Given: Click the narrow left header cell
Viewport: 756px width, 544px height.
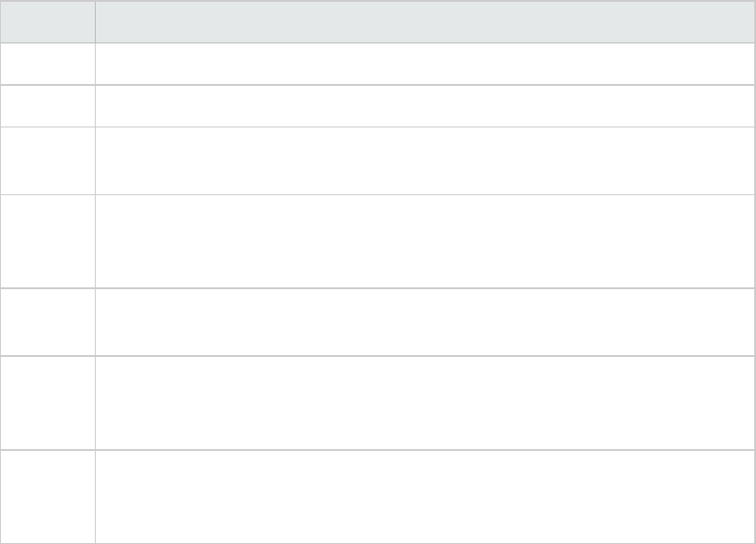Looking at the screenshot, I should pyautogui.click(x=47, y=22).
